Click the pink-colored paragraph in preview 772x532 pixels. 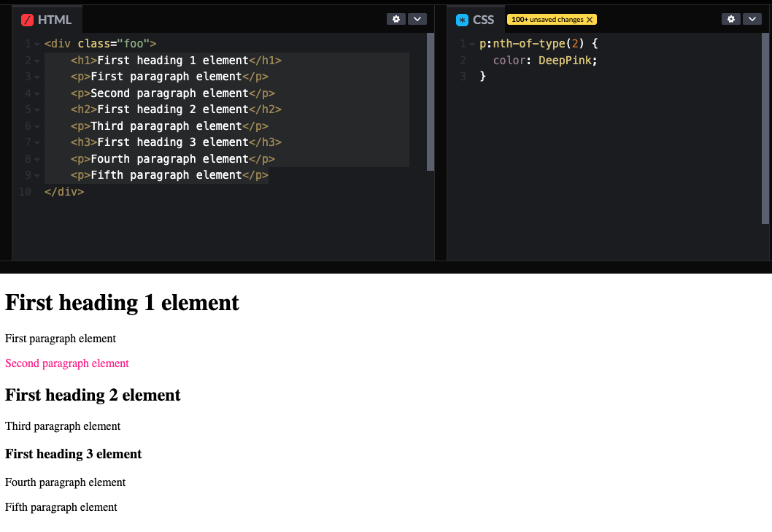point(66,363)
